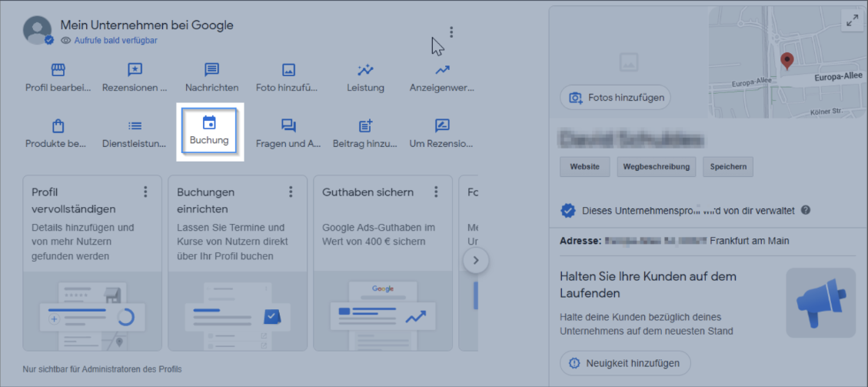The width and height of the screenshot is (868, 387).
Task: Open Dienstleistungen list icon
Action: (135, 125)
